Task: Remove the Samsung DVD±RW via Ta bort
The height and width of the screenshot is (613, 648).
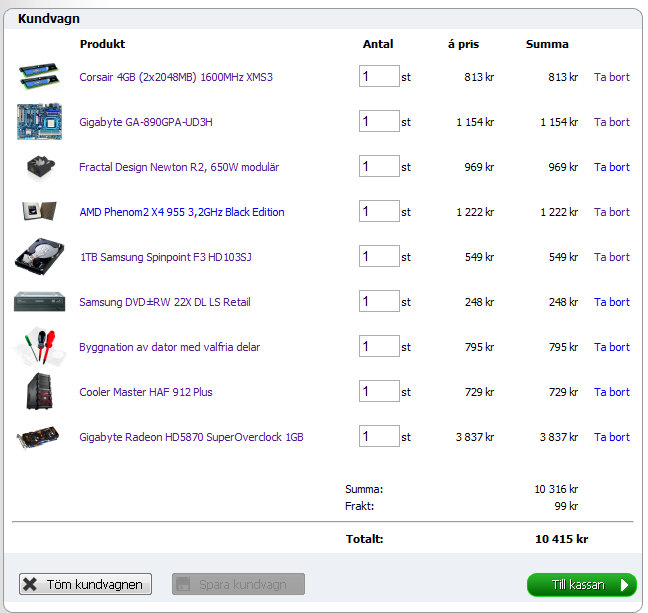Action: click(x=612, y=302)
